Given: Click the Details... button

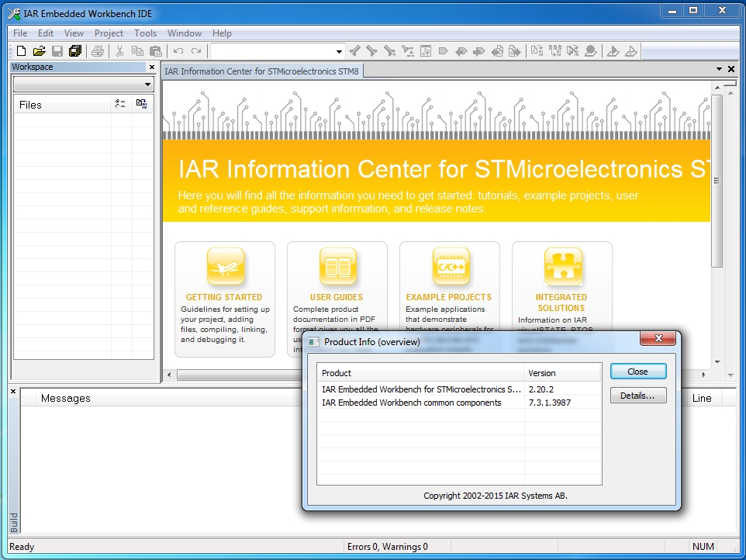Looking at the screenshot, I should coord(638,396).
